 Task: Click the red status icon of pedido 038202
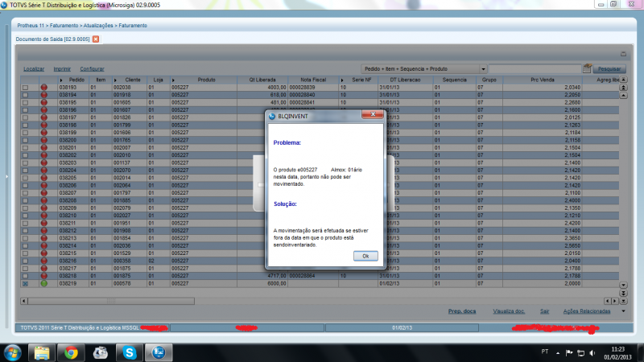(x=44, y=155)
